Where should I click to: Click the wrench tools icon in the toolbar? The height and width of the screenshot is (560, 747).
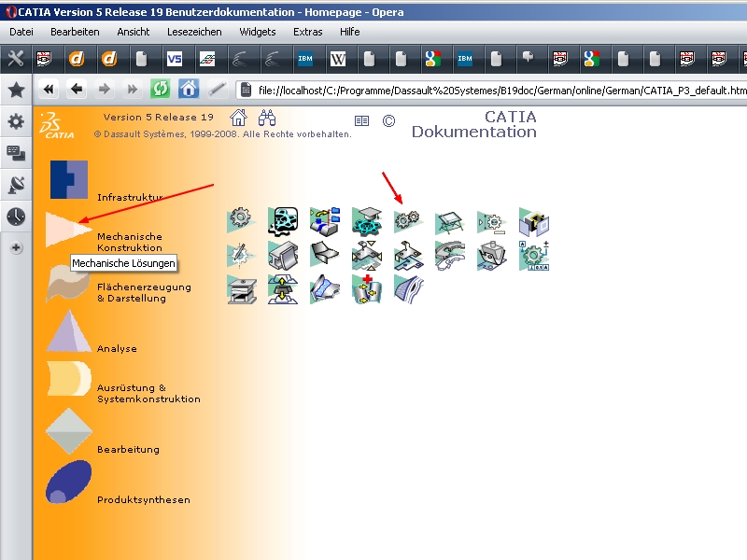[16, 59]
